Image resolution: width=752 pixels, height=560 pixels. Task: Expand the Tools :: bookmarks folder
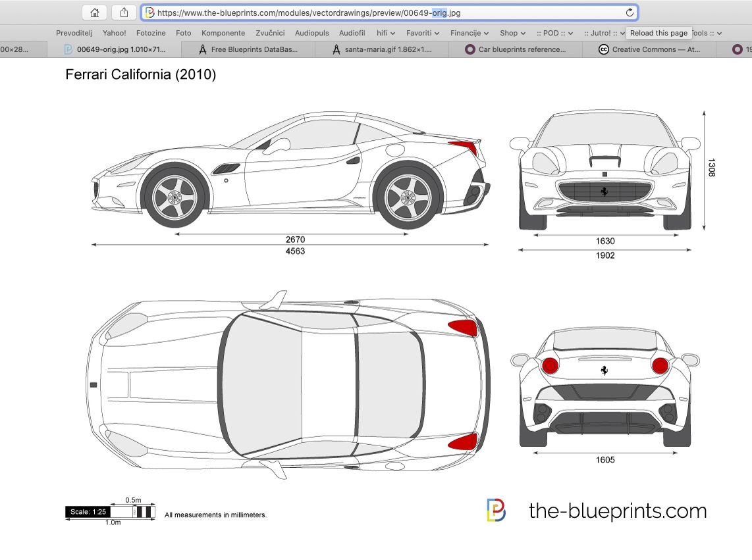pos(707,33)
